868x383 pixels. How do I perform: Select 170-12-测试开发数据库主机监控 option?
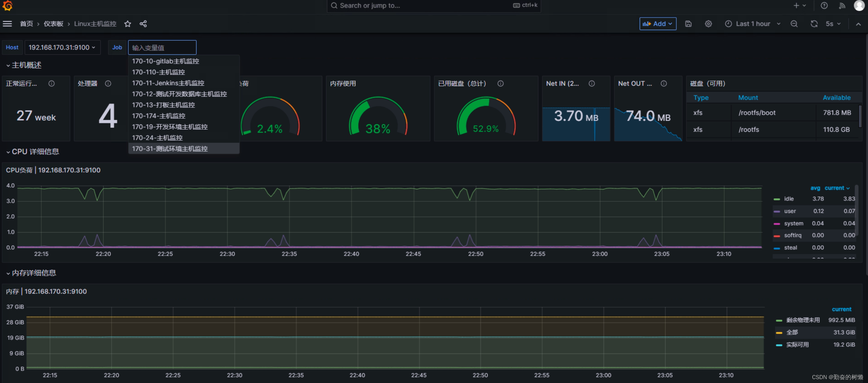184,94
